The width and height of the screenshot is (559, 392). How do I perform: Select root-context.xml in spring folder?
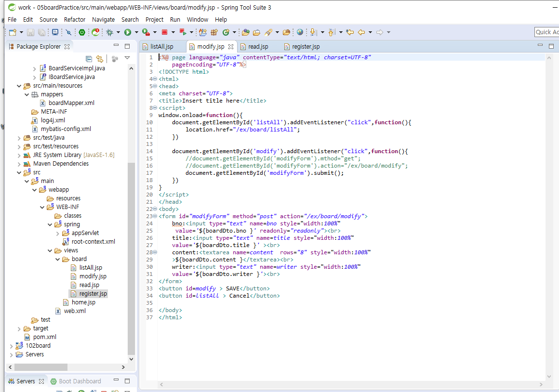coord(93,242)
